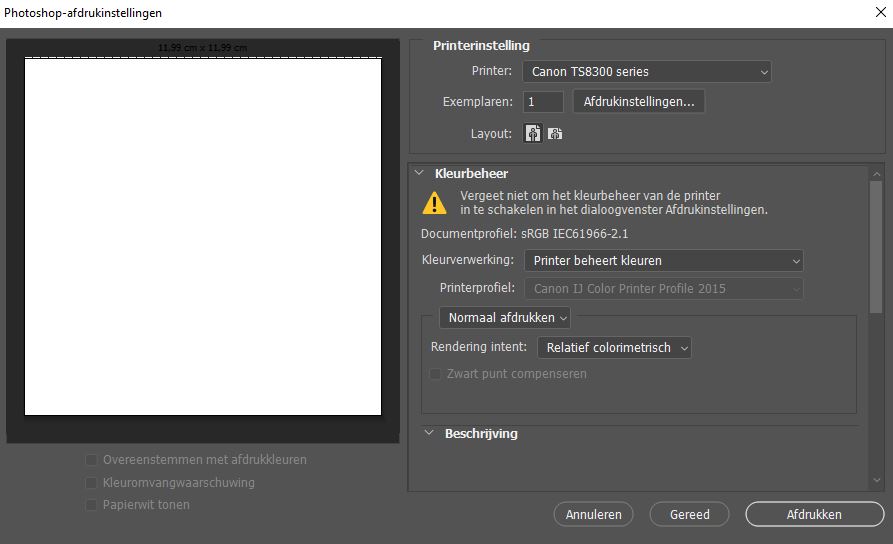
Task: Open the Printerprofiel dropdown
Action: [x=663, y=289]
